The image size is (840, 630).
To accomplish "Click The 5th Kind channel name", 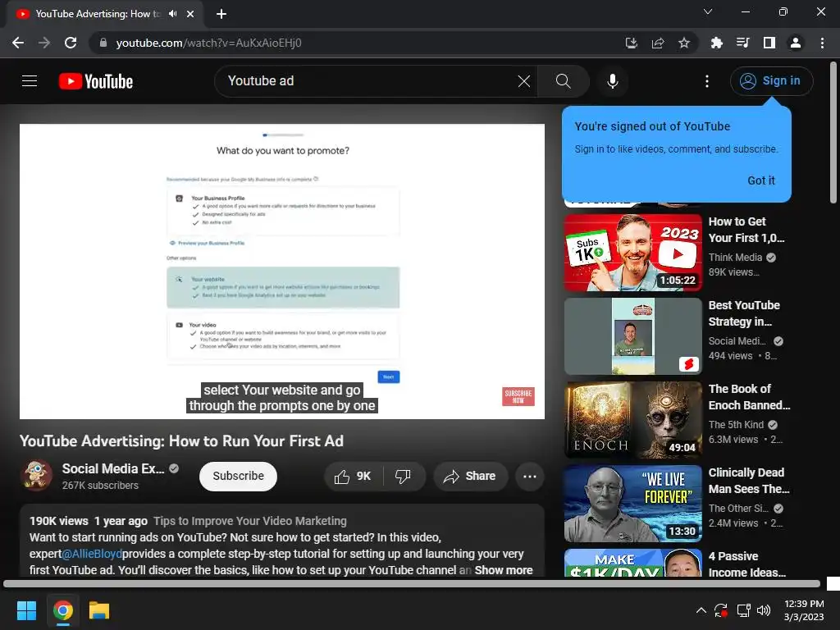I will click(736, 424).
